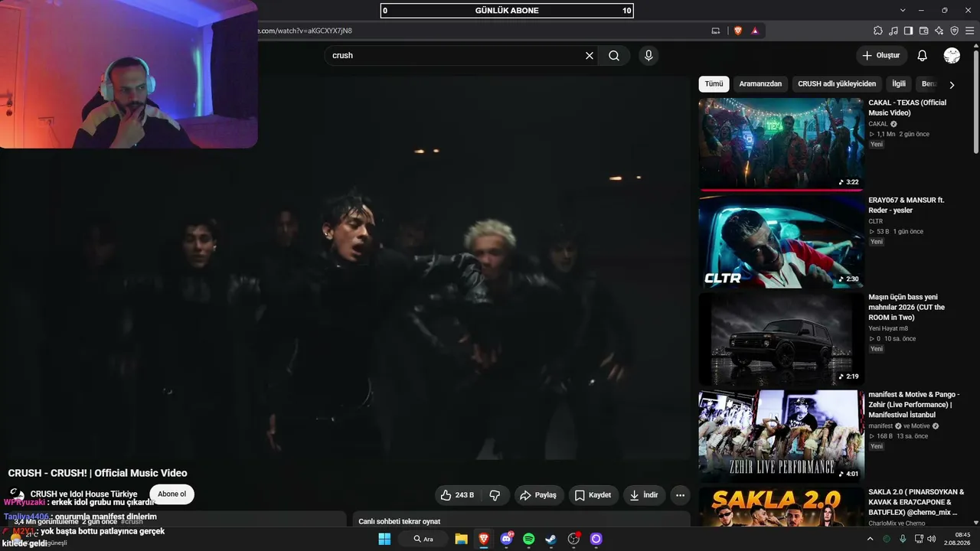This screenshot has height=551, width=980.
Task: Select the CRUSH adlı yükleyiciden chip
Action: pyautogui.click(x=837, y=84)
